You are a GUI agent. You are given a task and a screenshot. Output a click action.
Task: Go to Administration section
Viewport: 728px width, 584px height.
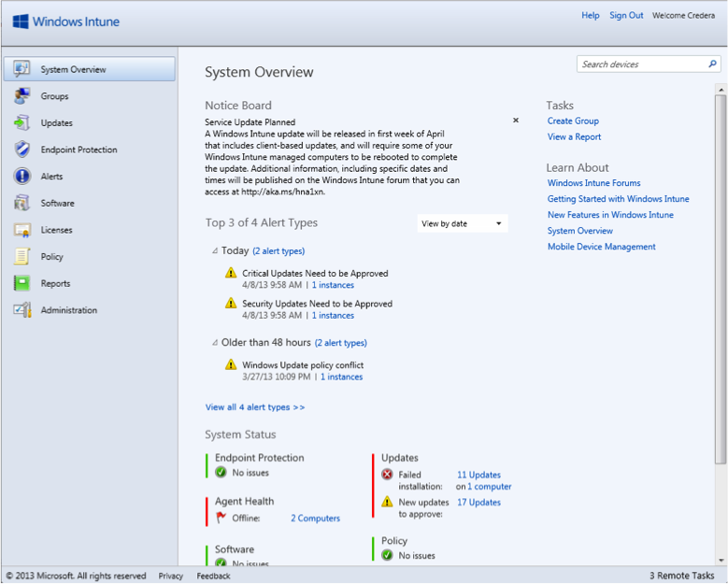click(x=90, y=309)
